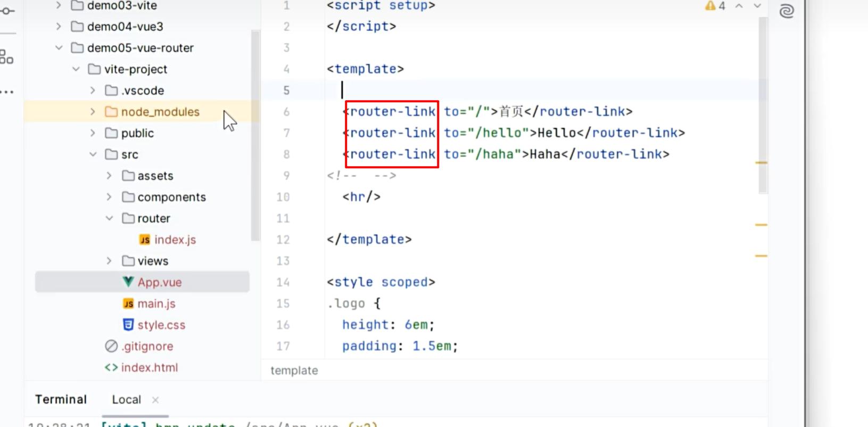
Task: Click the <style scoped> tag
Action: pyautogui.click(x=381, y=282)
